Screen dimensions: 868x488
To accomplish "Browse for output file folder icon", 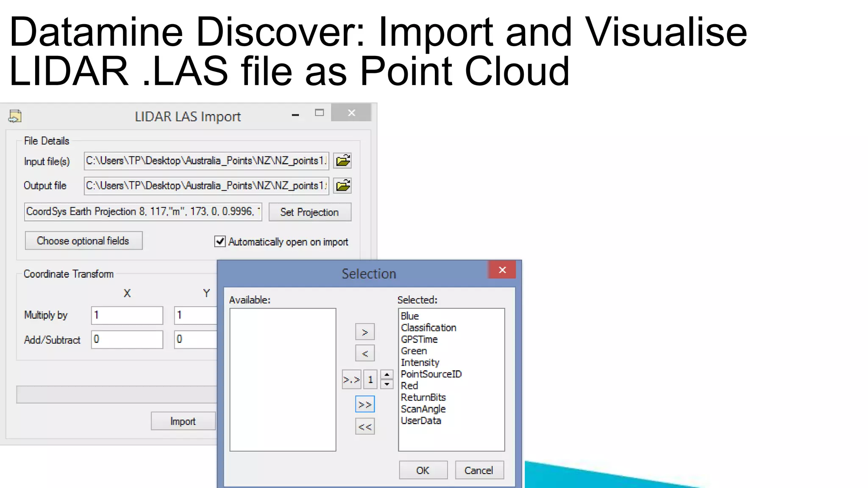I will point(342,186).
